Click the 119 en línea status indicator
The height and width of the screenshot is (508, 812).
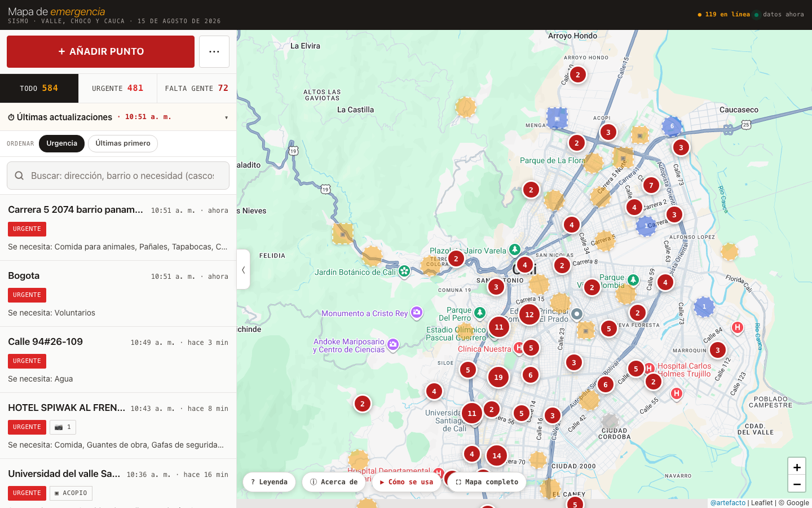click(724, 15)
